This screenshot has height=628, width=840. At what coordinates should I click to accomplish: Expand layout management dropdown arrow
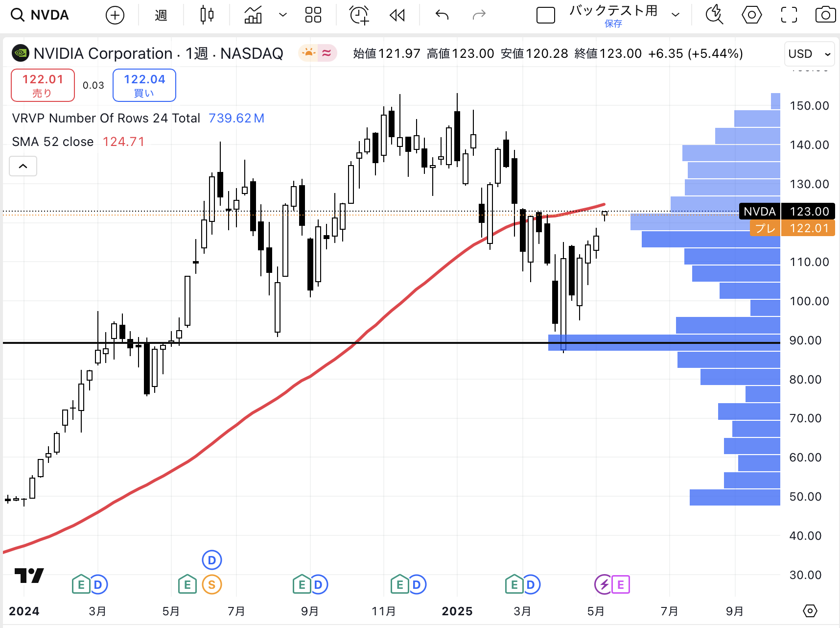676,15
